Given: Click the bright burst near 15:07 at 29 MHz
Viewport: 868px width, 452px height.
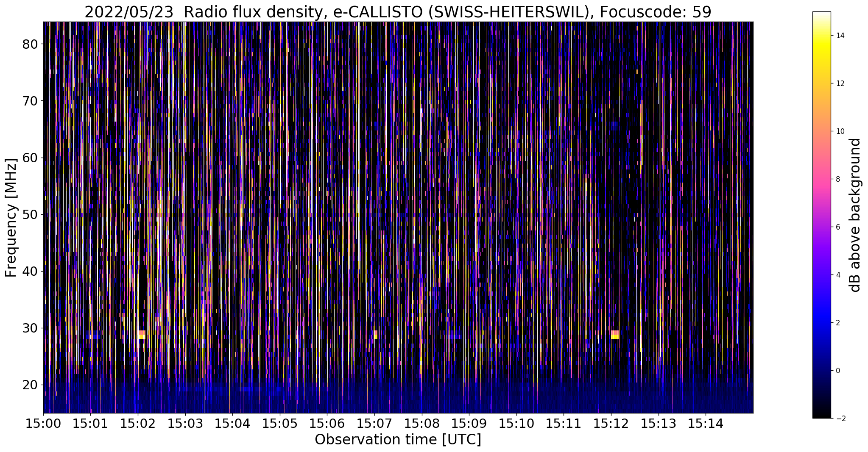Looking at the screenshot, I should 376,335.
